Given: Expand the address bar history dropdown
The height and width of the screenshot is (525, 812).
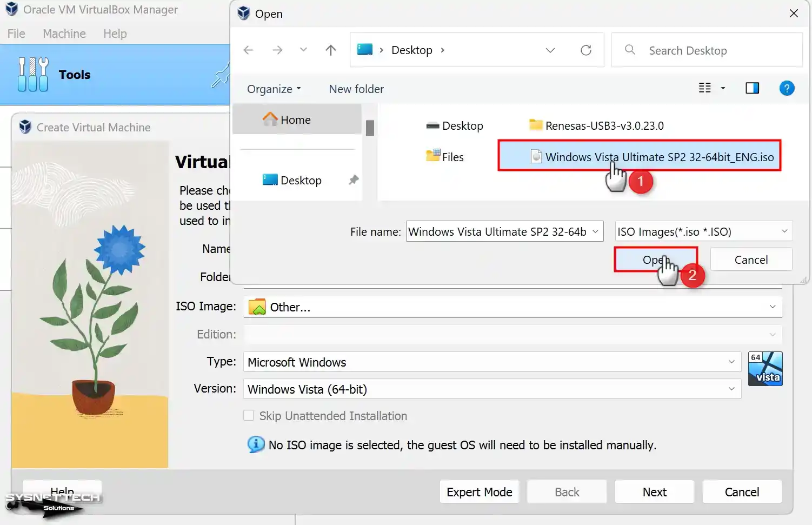Looking at the screenshot, I should pyautogui.click(x=550, y=50).
